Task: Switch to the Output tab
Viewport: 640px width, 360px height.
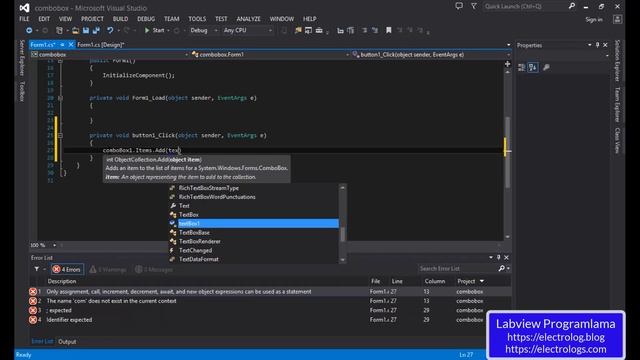Action: pos(67,342)
